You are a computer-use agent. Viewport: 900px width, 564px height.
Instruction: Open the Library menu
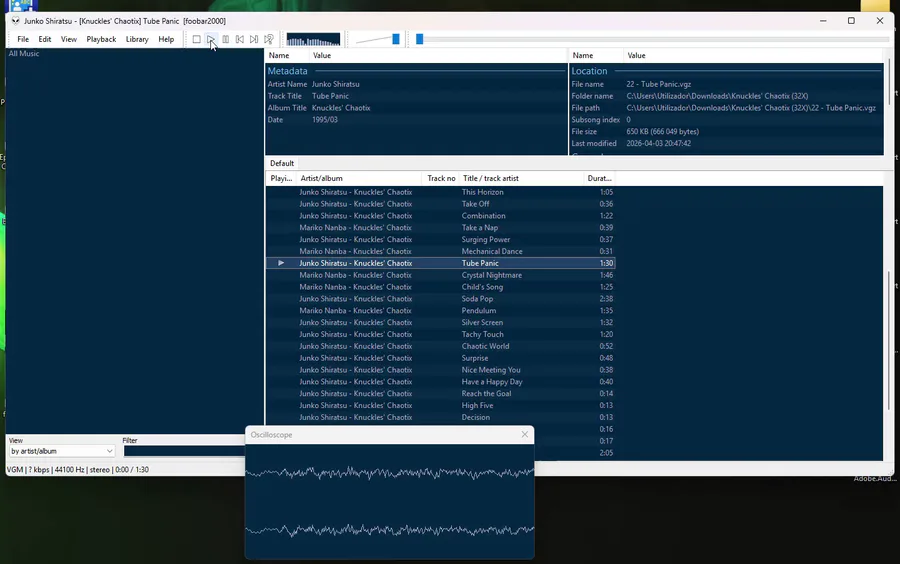(137, 39)
